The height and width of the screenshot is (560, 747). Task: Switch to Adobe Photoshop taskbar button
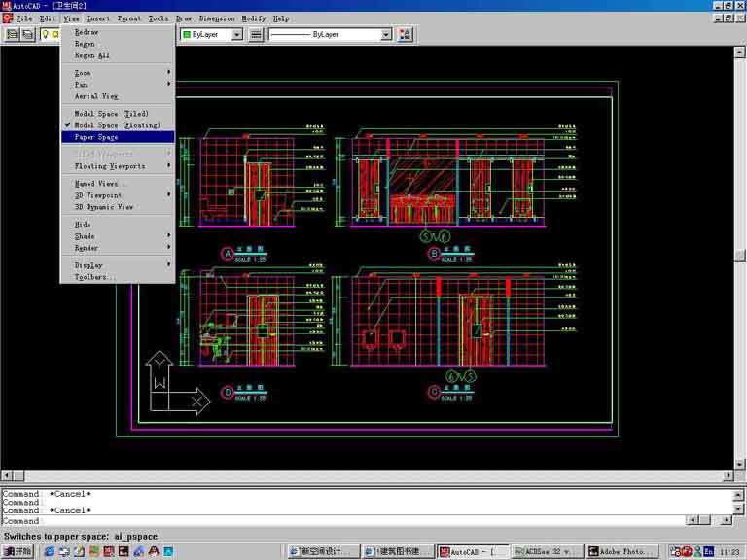(623, 551)
